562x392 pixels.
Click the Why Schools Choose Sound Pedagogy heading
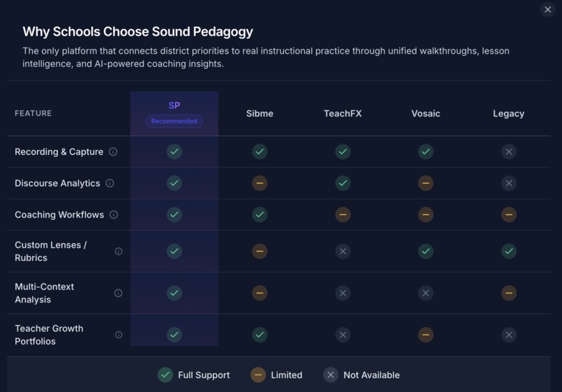tap(137, 32)
